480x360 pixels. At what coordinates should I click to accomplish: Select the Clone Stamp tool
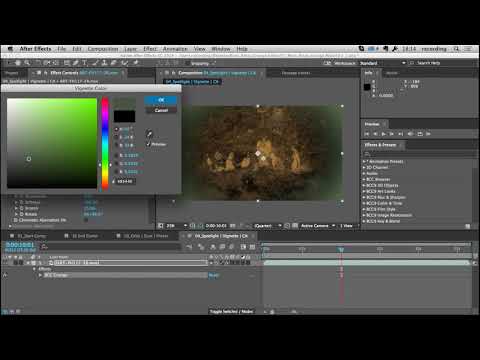coord(104,63)
